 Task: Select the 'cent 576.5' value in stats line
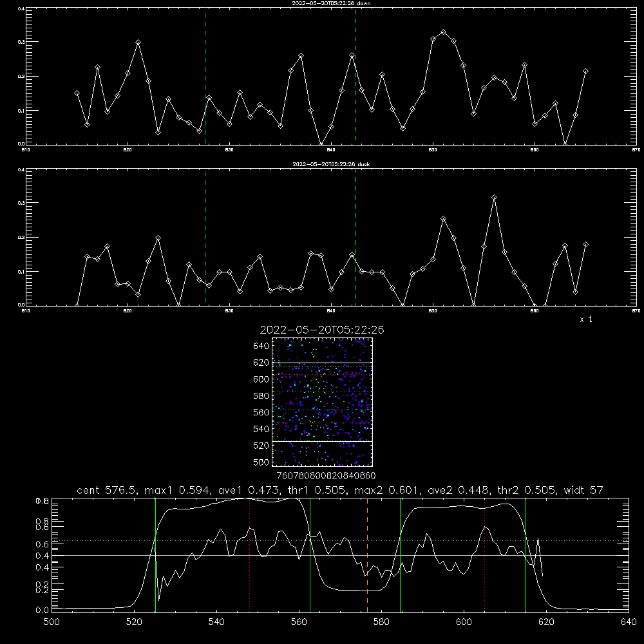pyautogui.click(x=107, y=490)
